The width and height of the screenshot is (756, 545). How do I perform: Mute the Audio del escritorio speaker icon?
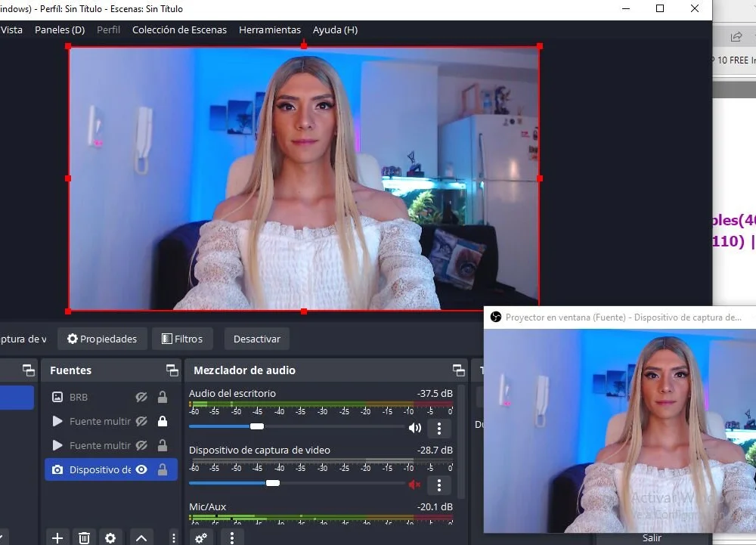pyautogui.click(x=414, y=428)
